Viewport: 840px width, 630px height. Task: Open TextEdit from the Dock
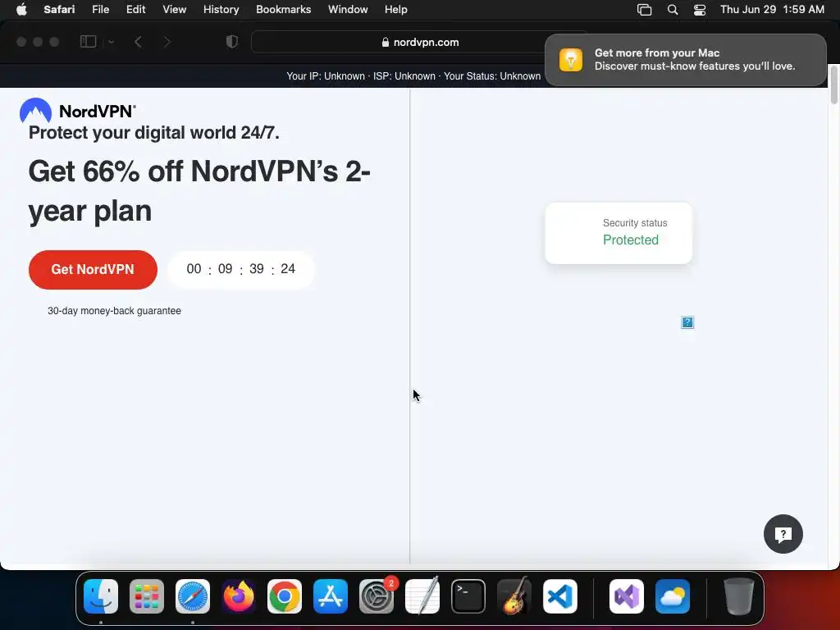(422, 596)
